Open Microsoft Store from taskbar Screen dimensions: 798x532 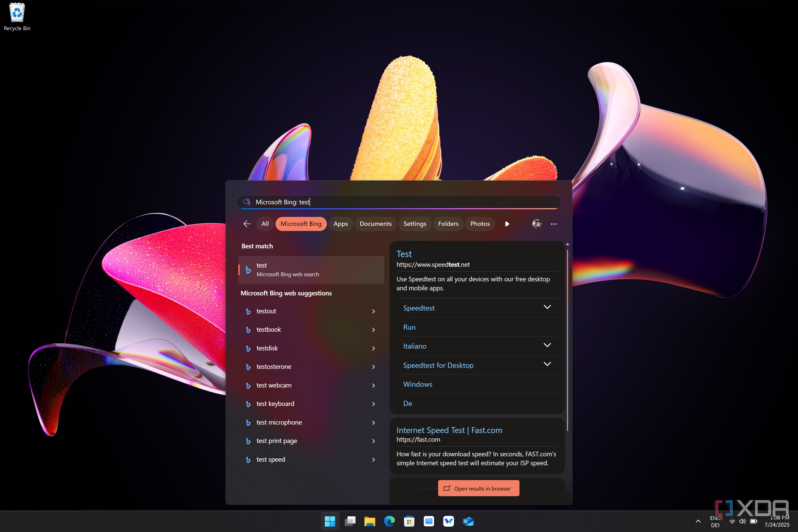point(409,521)
